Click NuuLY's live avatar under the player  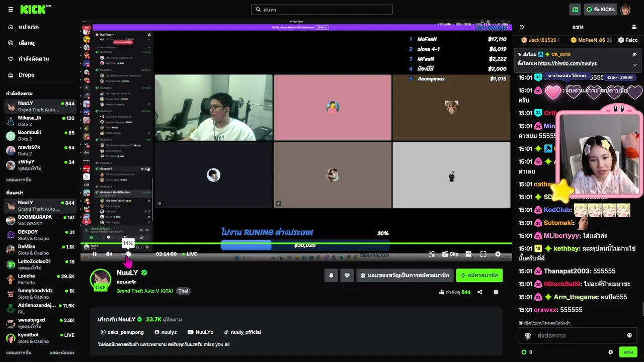101,280
